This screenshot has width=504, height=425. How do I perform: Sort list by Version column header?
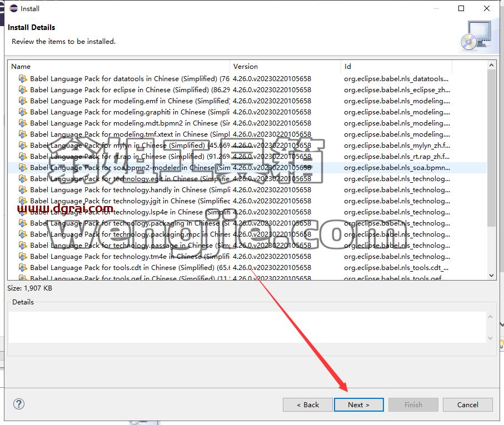[x=246, y=67]
